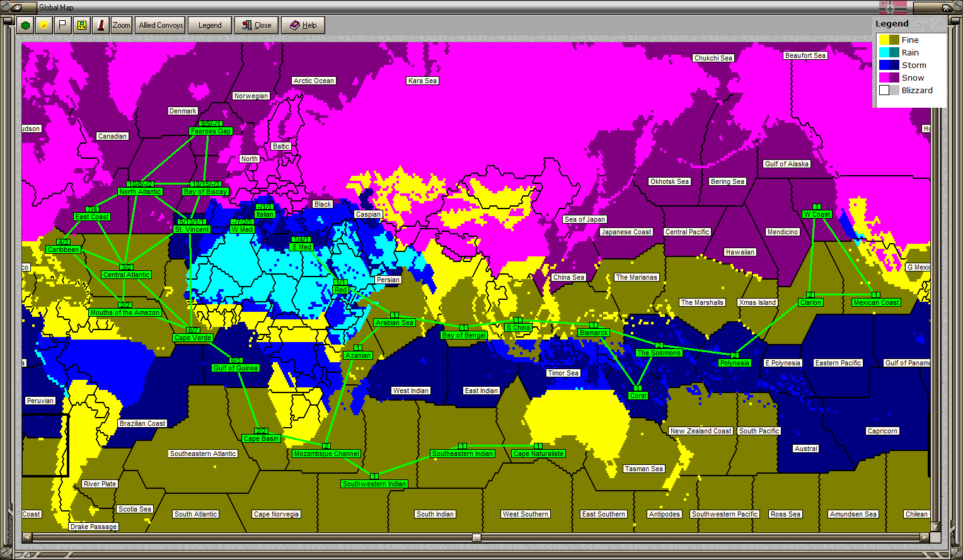Click the Arctic Ocean label
Image resolution: width=963 pixels, height=560 pixels.
click(314, 81)
